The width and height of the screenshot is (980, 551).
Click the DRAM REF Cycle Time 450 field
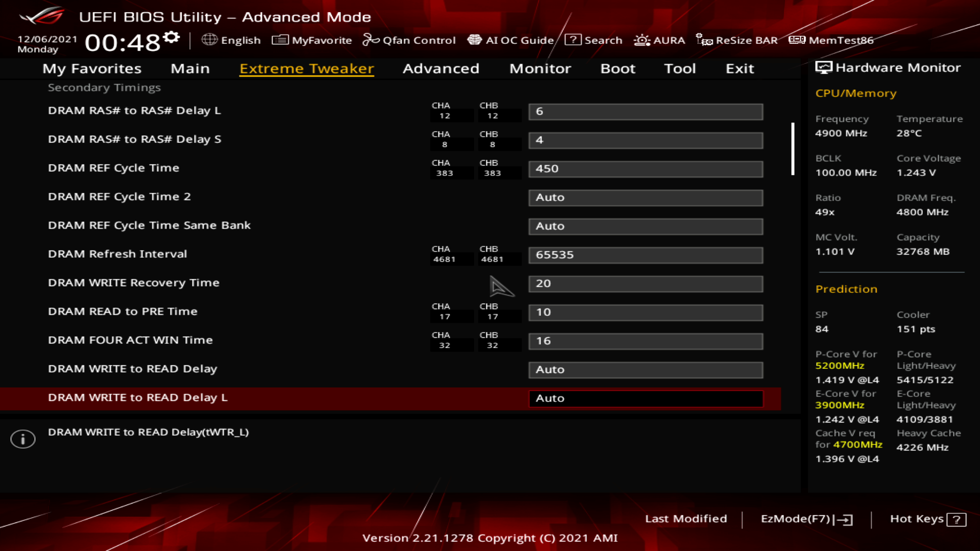(x=645, y=169)
